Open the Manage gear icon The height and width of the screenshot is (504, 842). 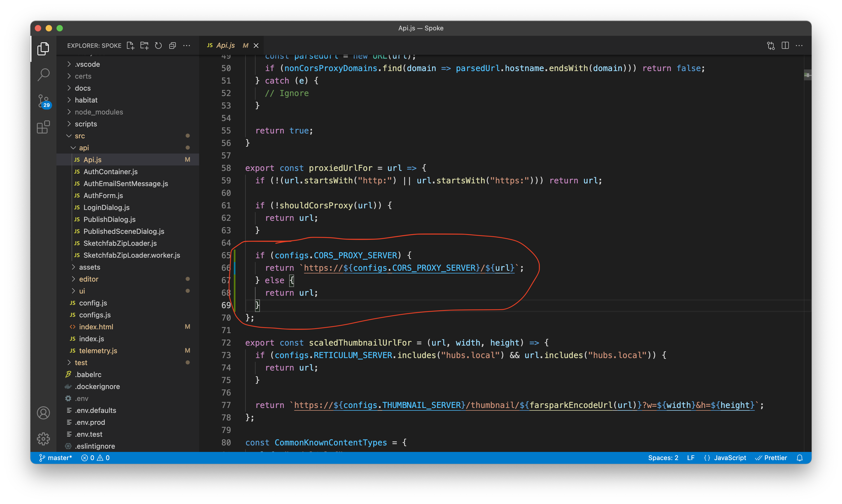(43, 439)
